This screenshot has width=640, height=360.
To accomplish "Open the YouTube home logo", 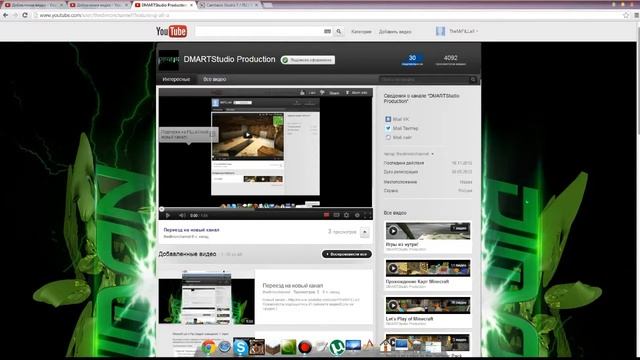I will tap(171, 31).
